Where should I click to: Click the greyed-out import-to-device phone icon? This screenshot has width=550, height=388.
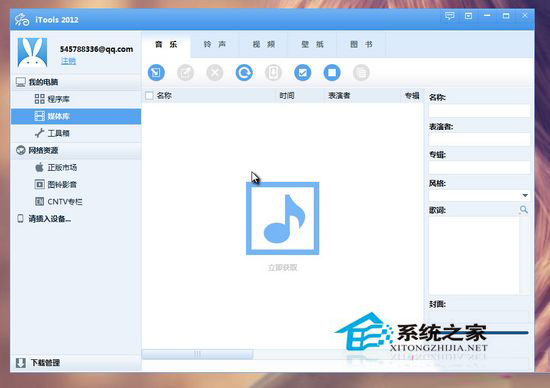tap(273, 73)
